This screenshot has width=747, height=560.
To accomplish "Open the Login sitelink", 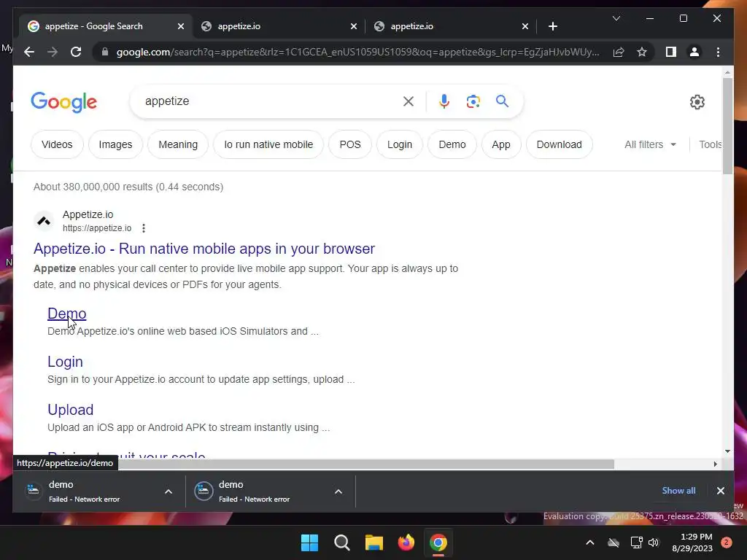I will click(x=65, y=362).
